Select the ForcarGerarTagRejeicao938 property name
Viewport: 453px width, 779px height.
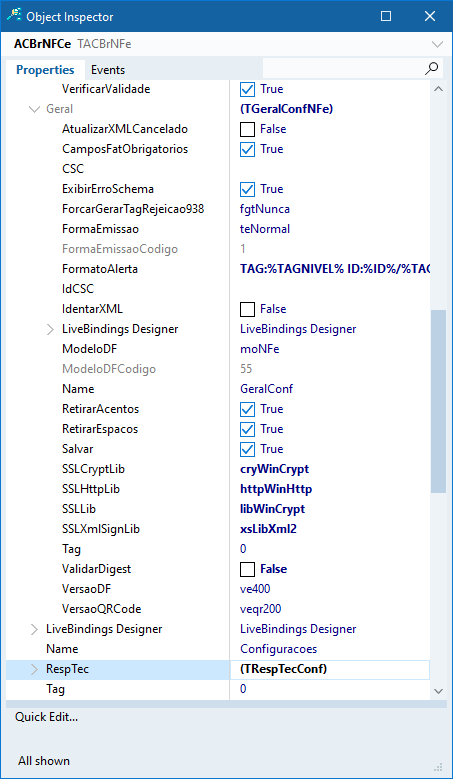(x=133, y=210)
